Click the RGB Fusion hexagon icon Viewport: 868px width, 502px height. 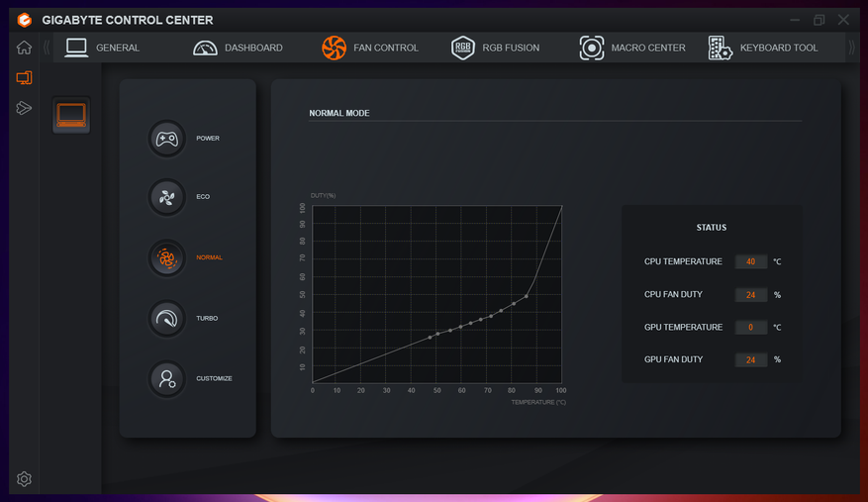[463, 48]
